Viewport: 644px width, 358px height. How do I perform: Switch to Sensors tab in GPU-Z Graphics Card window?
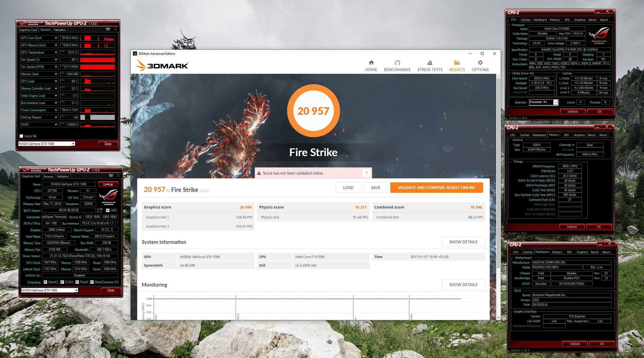[x=48, y=177]
